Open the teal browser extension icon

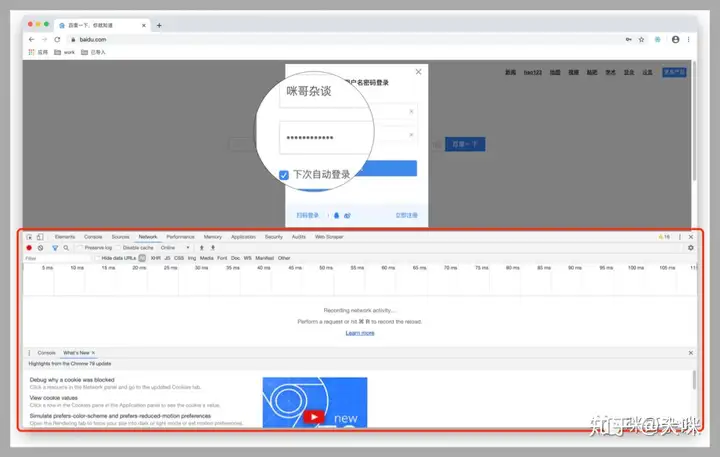658,39
